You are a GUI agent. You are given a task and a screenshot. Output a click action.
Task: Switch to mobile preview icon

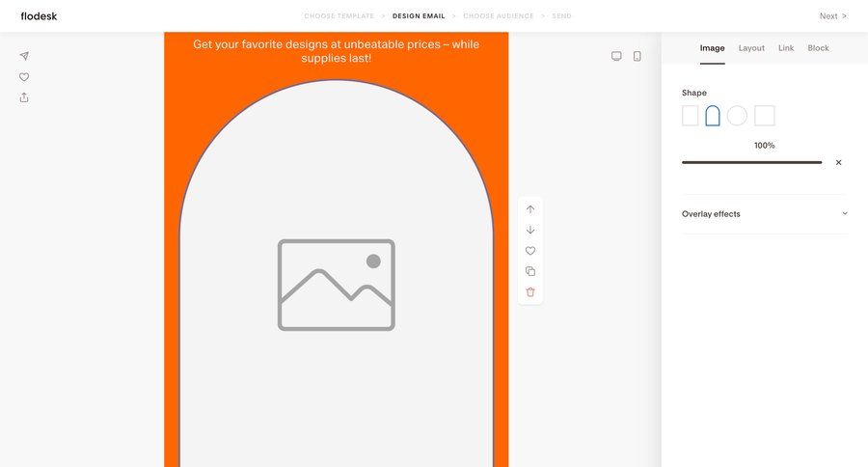pos(637,56)
